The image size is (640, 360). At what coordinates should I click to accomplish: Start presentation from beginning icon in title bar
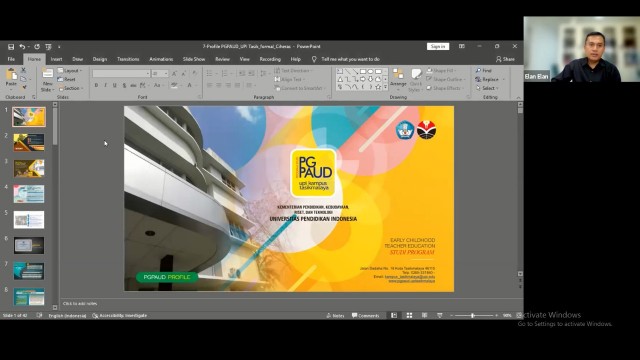pyautogui.click(x=48, y=47)
